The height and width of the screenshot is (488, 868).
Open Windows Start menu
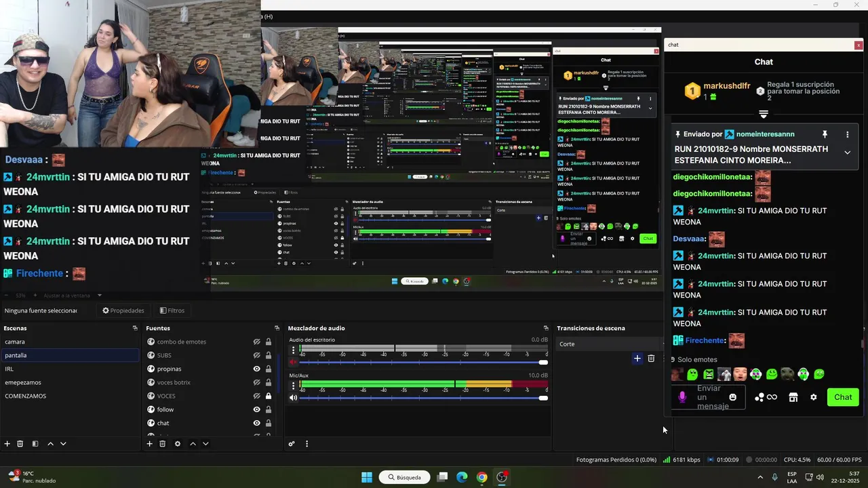[367, 477]
